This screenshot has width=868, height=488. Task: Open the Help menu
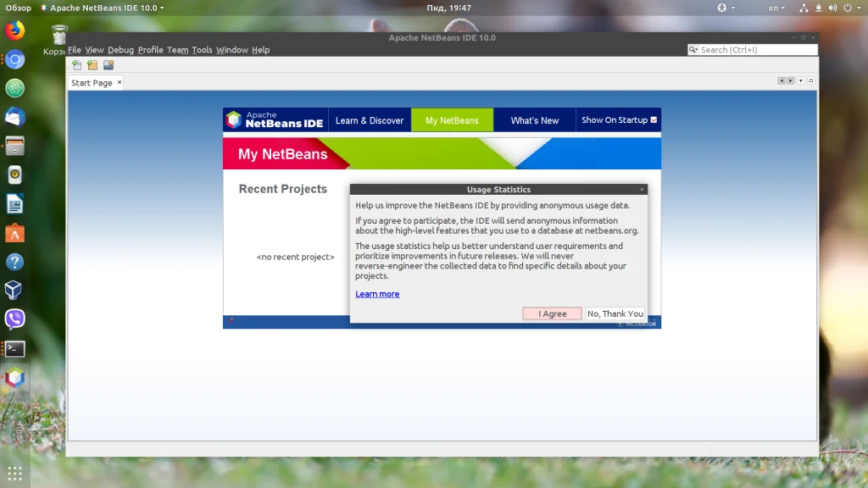[261, 50]
